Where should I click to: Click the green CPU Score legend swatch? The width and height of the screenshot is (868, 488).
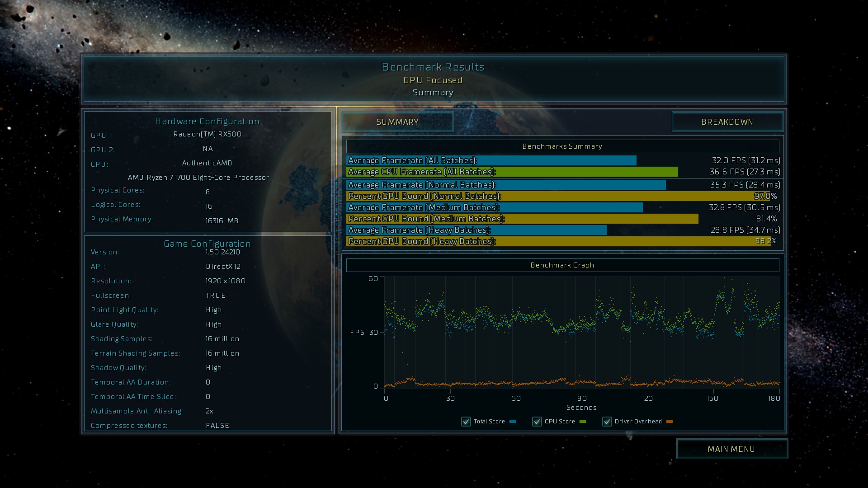point(583,422)
